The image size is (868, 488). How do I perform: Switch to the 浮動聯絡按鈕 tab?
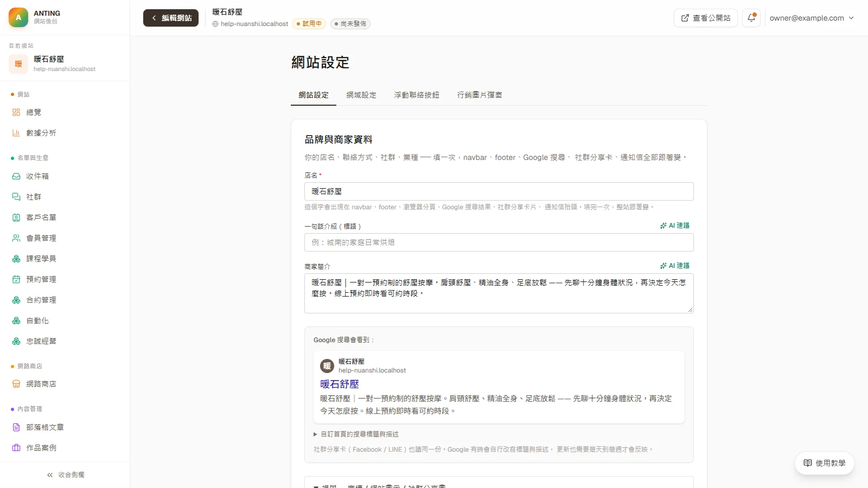click(x=417, y=95)
